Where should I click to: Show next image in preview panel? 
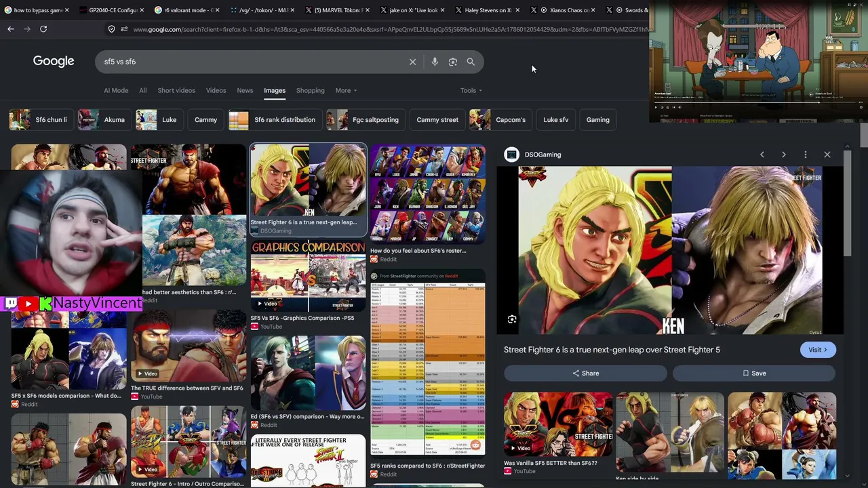784,155
